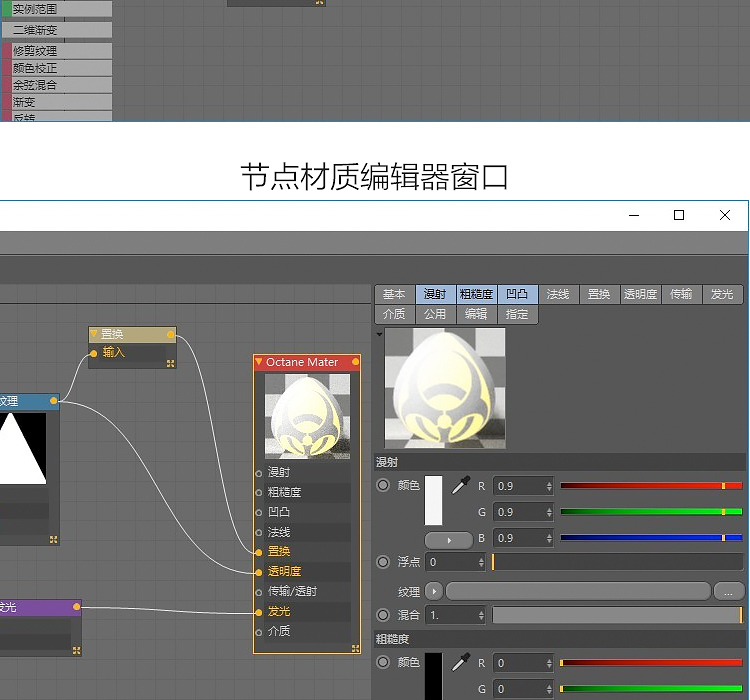The width and height of the screenshot is (750, 700).
Task: Collapse the Octane Material node
Action: tap(259, 362)
